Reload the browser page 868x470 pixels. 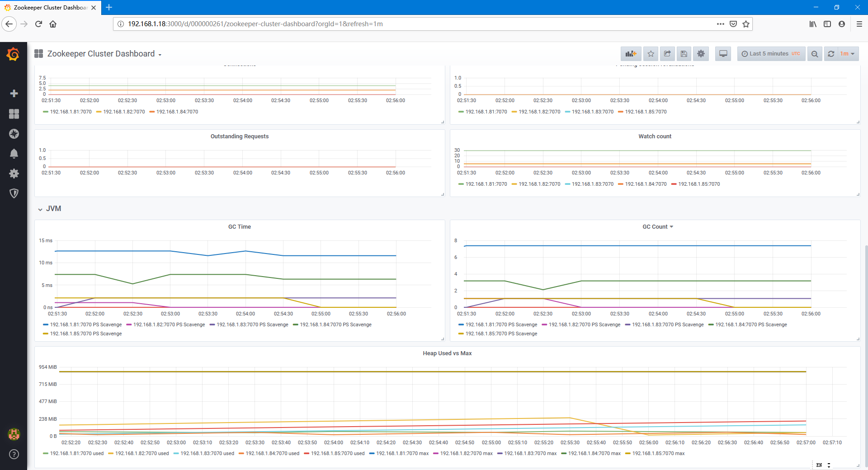(38, 24)
